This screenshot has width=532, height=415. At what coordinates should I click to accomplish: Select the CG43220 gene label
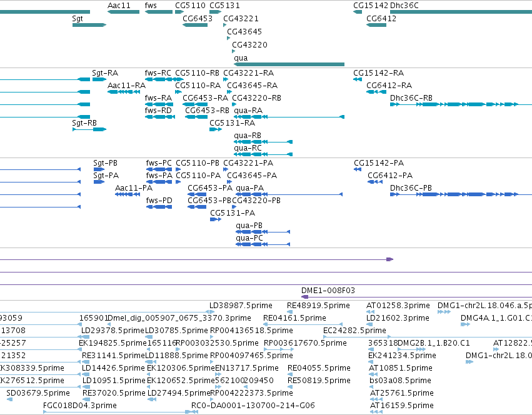coord(249,45)
